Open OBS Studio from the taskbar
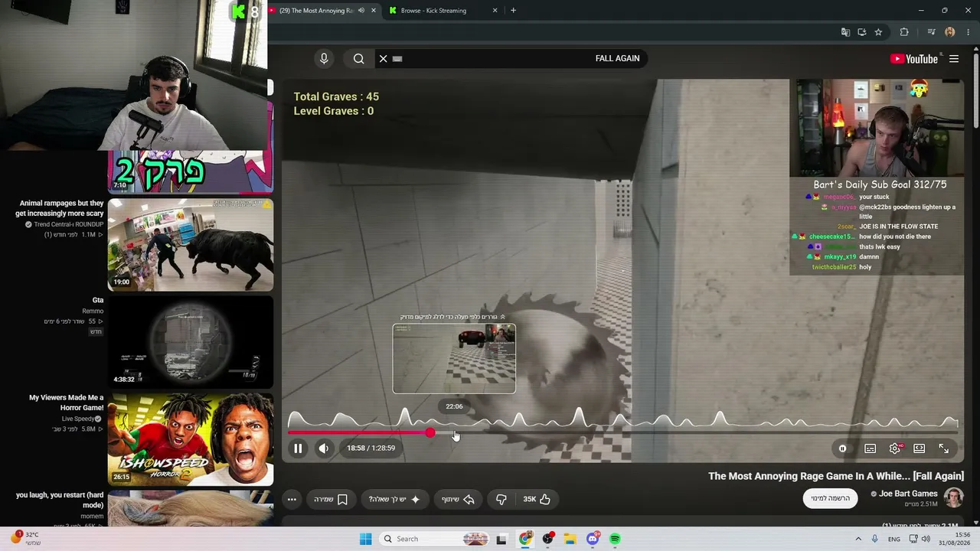This screenshot has width=980, height=551. pos(548,539)
